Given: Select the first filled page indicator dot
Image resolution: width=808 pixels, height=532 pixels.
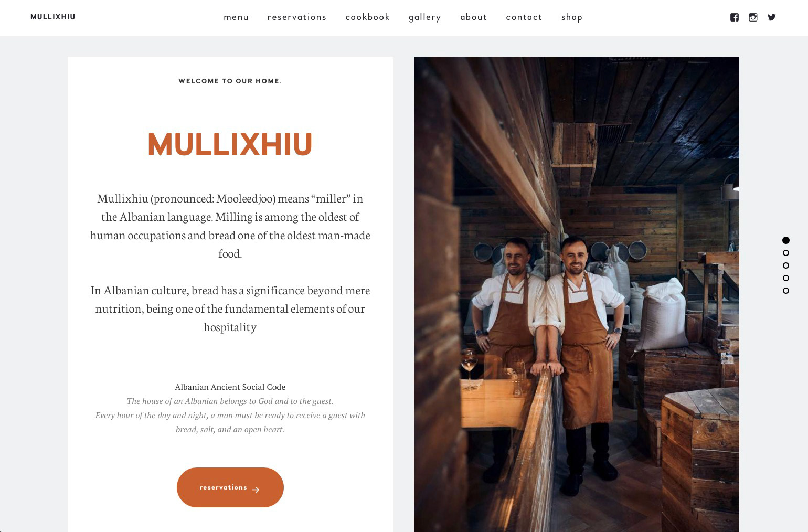Looking at the screenshot, I should pos(786,240).
